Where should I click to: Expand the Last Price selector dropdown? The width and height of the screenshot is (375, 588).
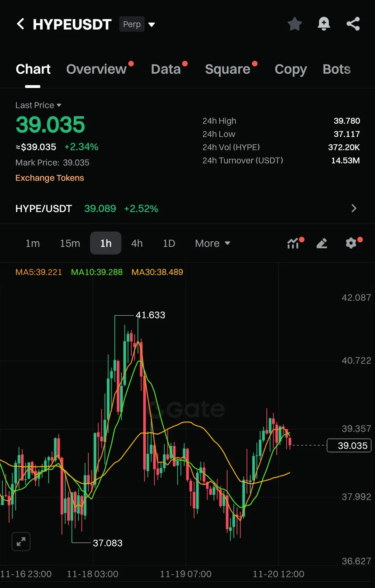click(38, 105)
